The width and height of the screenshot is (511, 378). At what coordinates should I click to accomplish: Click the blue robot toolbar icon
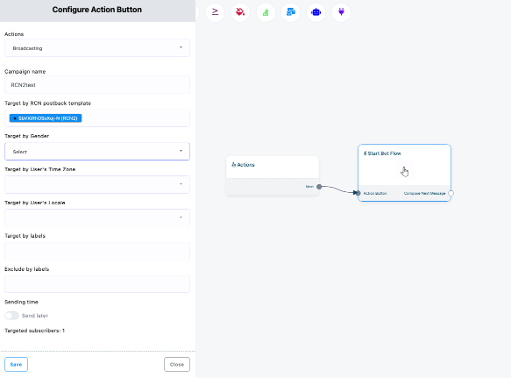[x=316, y=12]
